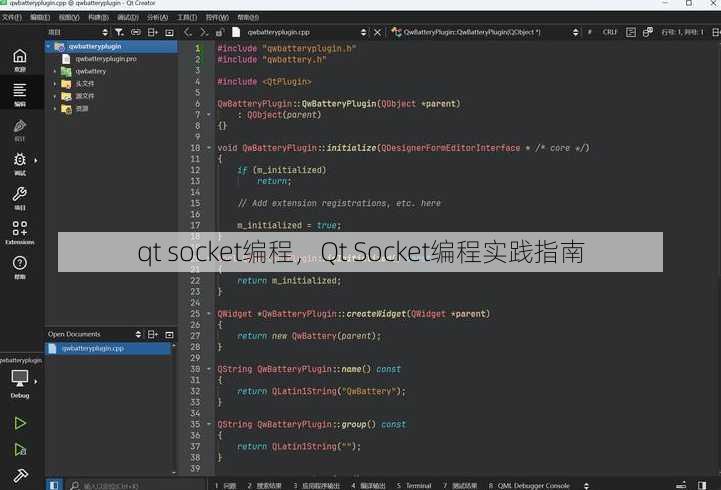Viewport: 721px width, 490px height.
Task: Open the qwbatteryplugin.cpp file selector dropdown
Action: click(x=305, y=32)
